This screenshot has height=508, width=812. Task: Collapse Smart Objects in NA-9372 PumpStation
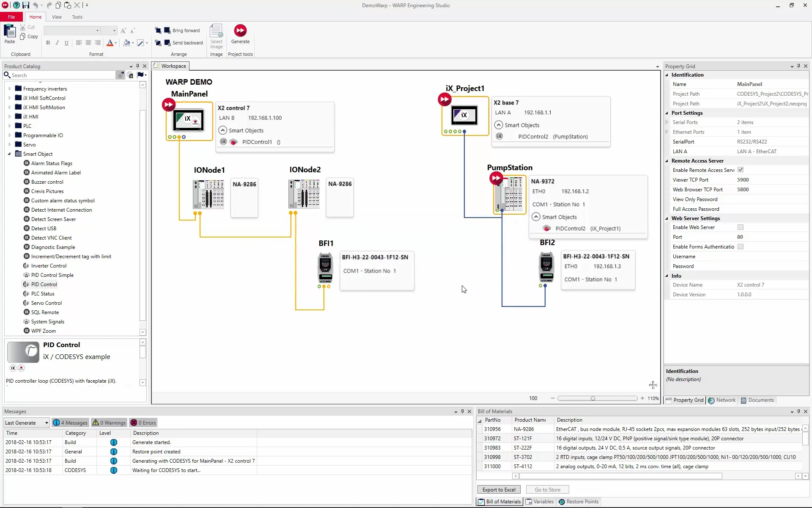536,217
